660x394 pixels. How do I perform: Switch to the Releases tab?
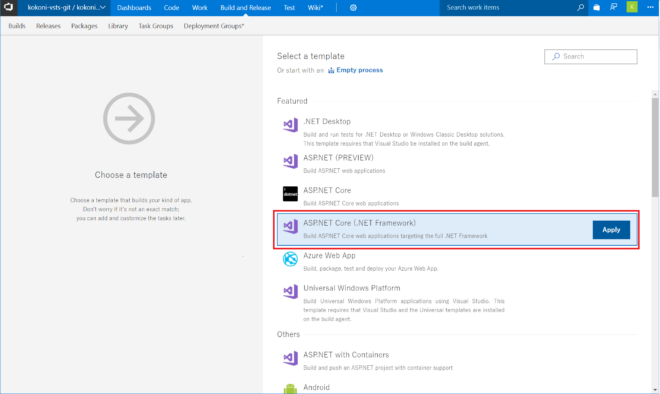48,26
